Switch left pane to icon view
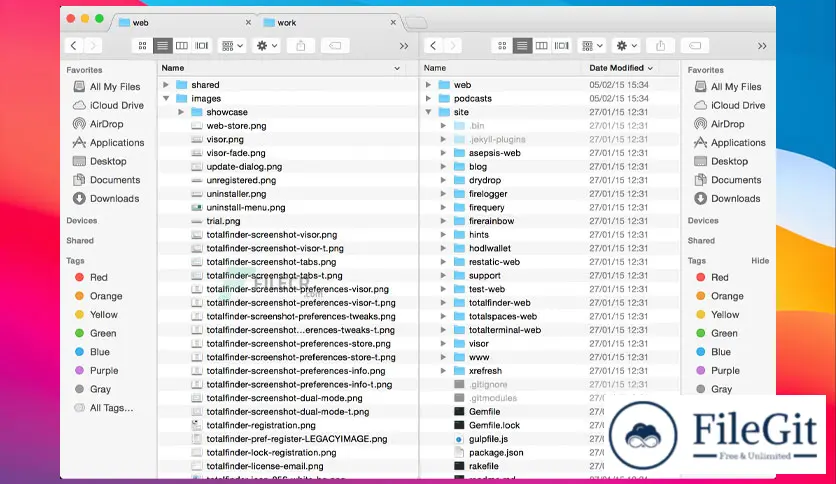 [x=142, y=46]
